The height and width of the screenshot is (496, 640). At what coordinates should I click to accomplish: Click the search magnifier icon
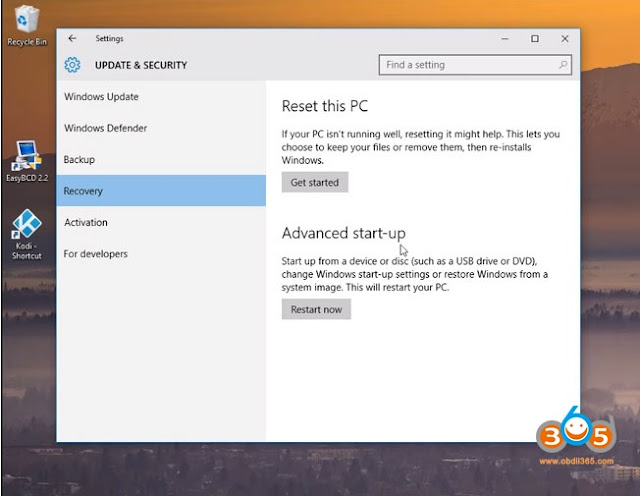point(563,65)
